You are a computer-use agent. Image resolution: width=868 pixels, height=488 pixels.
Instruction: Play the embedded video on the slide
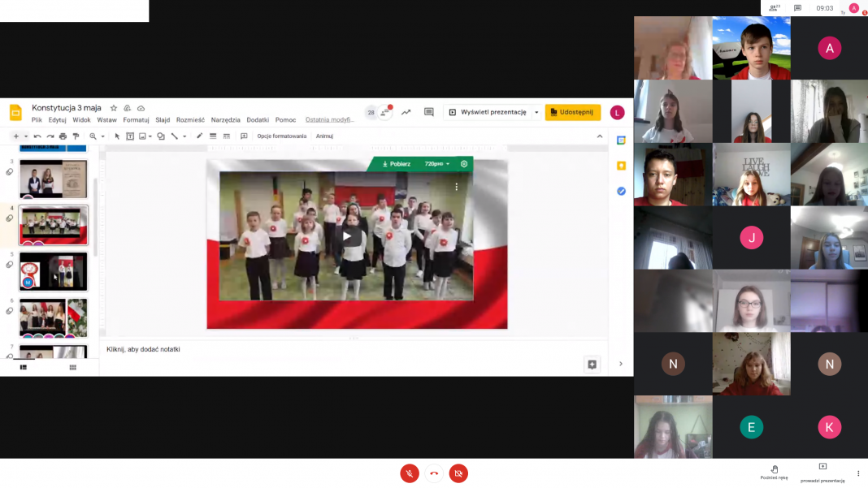[x=347, y=236]
